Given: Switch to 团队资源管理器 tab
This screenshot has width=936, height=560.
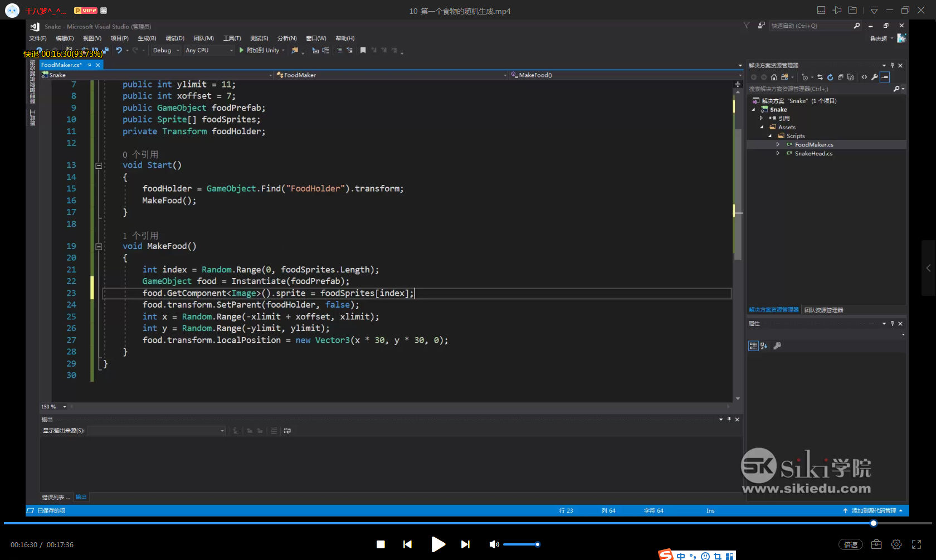Looking at the screenshot, I should (823, 310).
